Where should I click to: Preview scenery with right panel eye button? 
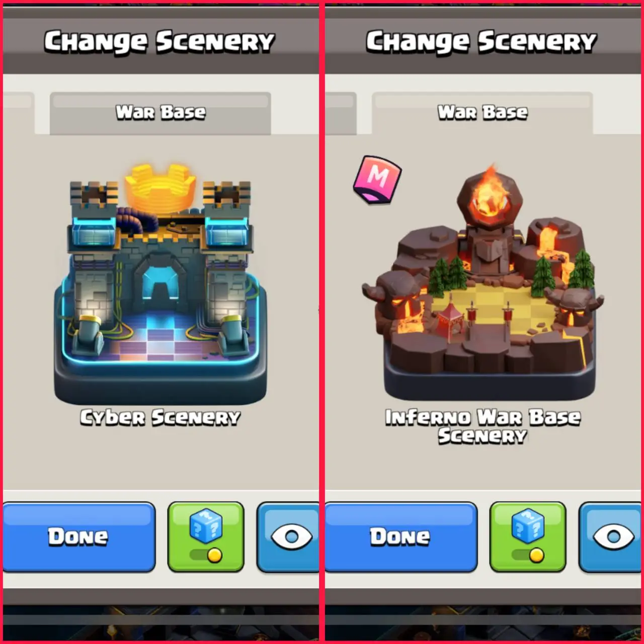(x=610, y=537)
